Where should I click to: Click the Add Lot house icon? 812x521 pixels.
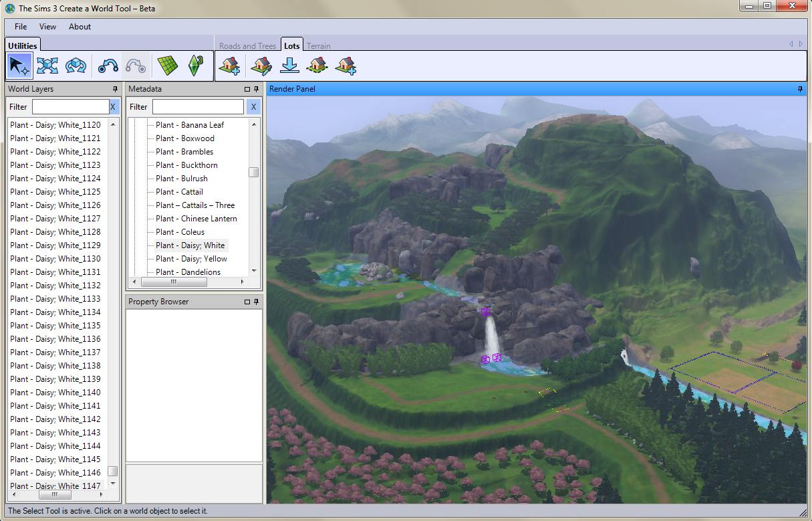click(x=230, y=66)
